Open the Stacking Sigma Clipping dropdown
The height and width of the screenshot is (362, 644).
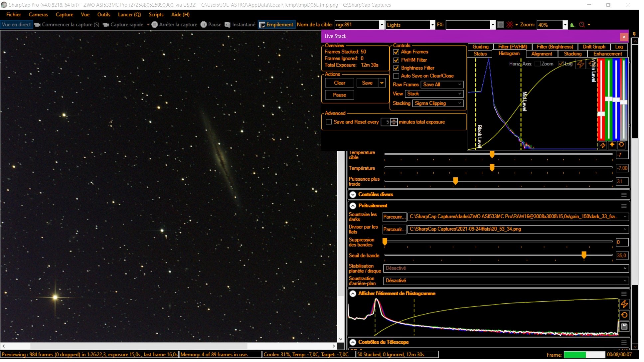[438, 103]
